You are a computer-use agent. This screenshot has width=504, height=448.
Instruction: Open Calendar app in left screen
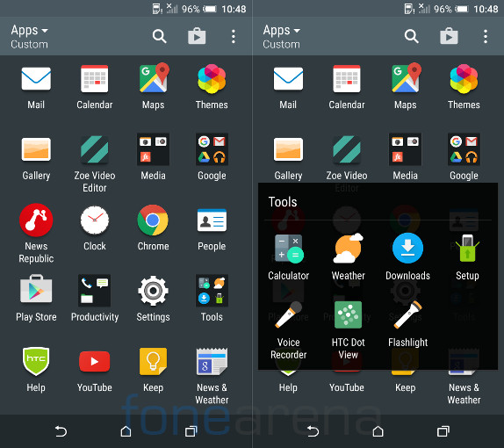pyautogui.click(x=95, y=79)
